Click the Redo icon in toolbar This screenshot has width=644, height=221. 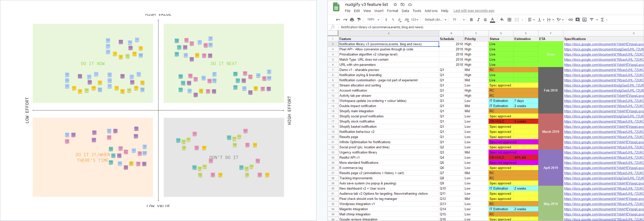point(345,20)
